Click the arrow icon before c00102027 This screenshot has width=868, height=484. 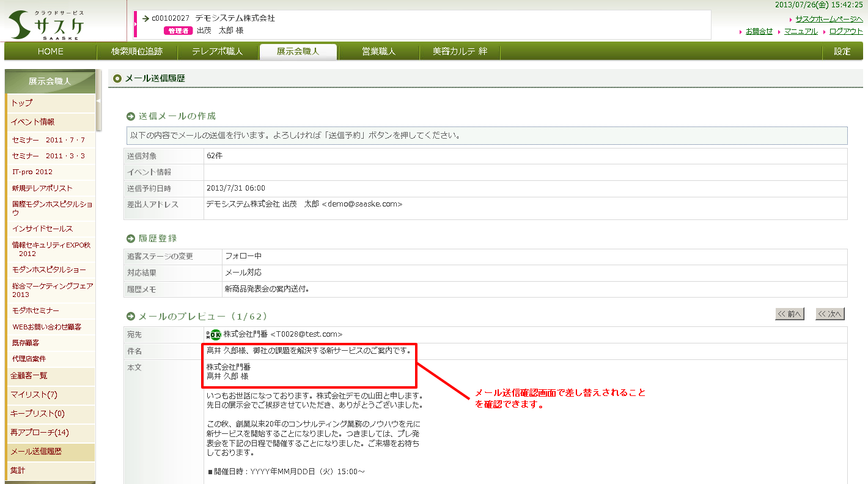tap(145, 18)
